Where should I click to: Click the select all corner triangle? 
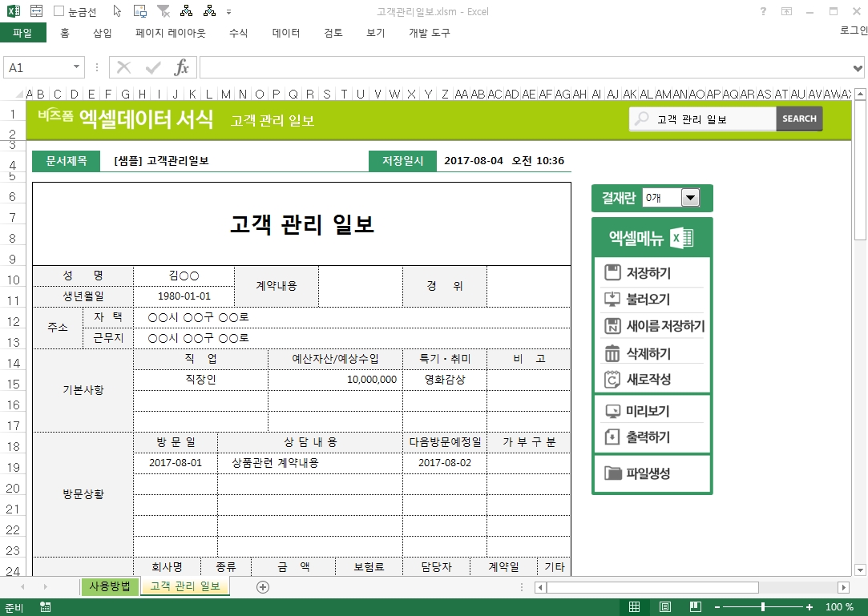click(x=19, y=94)
